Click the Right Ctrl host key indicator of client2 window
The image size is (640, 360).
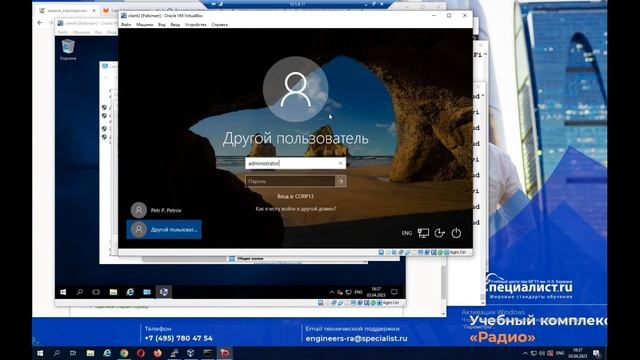[x=458, y=253]
